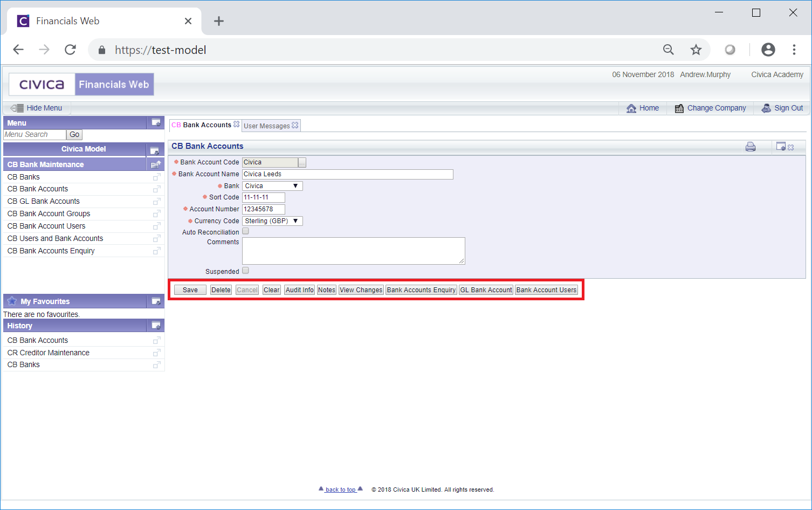
Task: Select the CB Bank Accounts tab
Action: 202,125
